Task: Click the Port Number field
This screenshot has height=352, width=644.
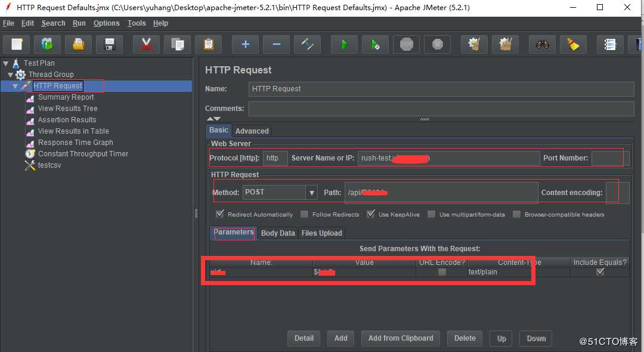Action: [x=610, y=158]
